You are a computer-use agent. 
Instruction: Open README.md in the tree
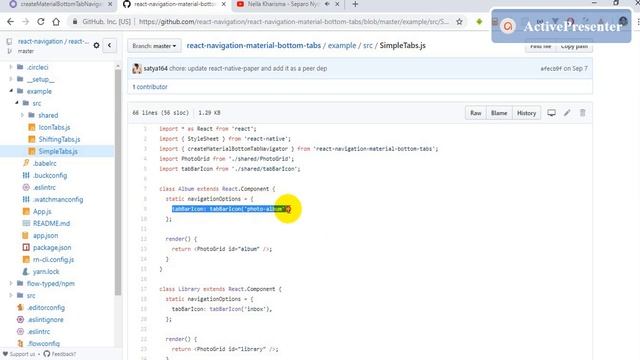51,223
